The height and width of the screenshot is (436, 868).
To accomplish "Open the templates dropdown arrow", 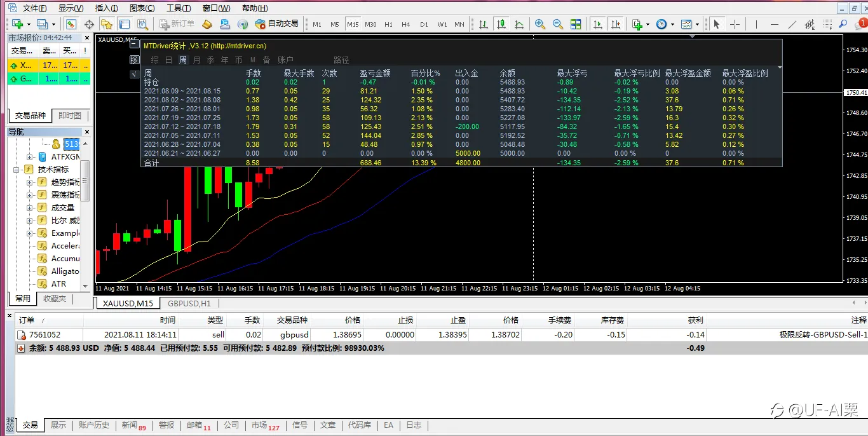I will pyautogui.click(x=697, y=24).
